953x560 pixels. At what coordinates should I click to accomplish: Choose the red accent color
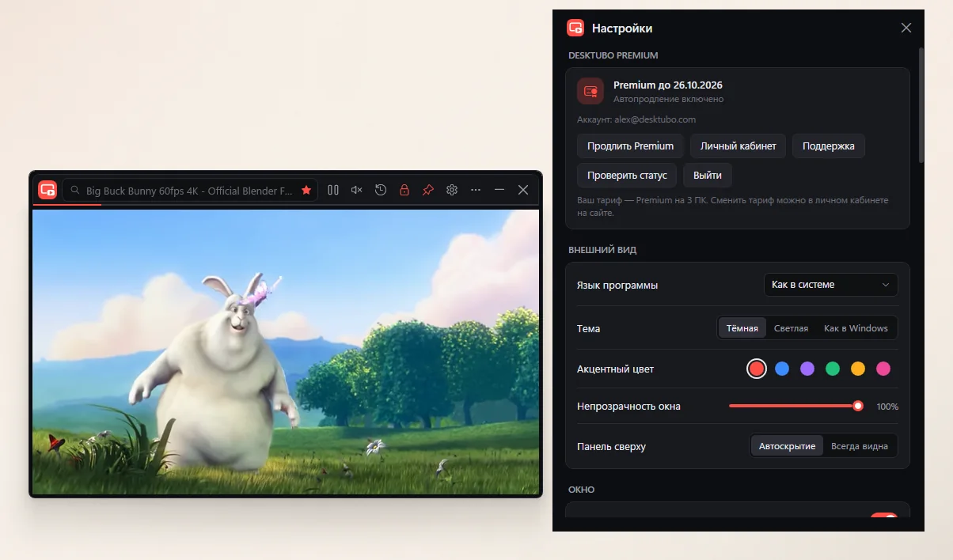757,369
